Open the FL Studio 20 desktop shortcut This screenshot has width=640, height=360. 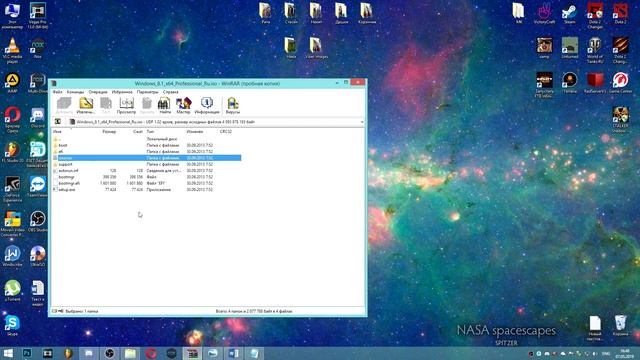(12, 153)
